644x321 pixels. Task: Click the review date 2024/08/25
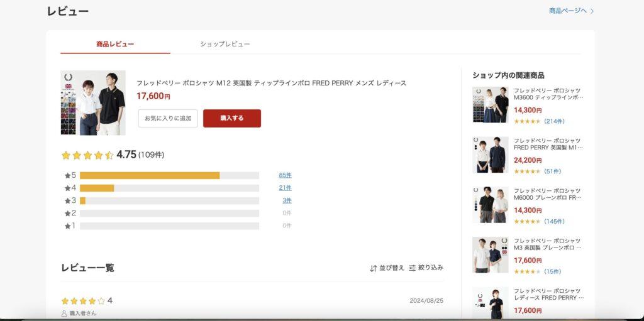tap(426, 301)
